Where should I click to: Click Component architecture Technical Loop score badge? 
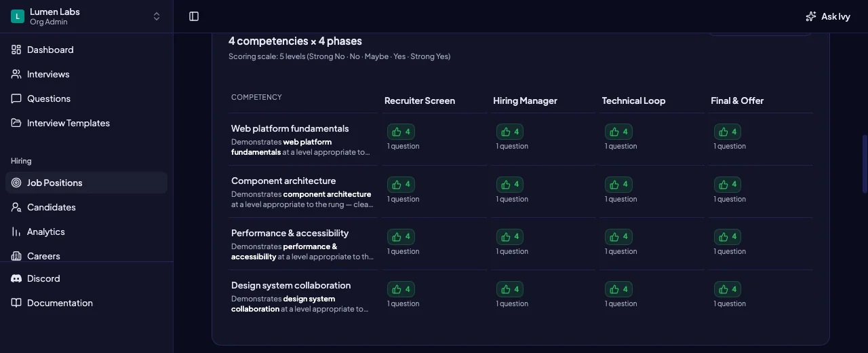pos(618,184)
